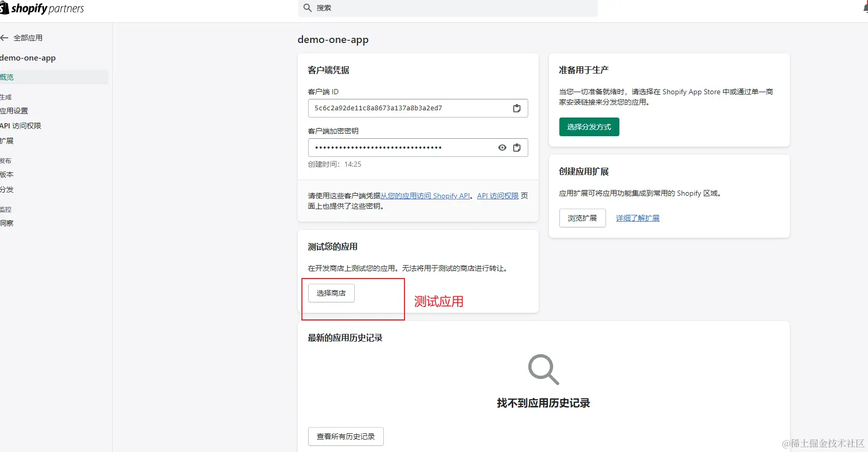The height and width of the screenshot is (452, 868).
Task: Click the 创建时间: 14:25 text
Action: tap(335, 164)
